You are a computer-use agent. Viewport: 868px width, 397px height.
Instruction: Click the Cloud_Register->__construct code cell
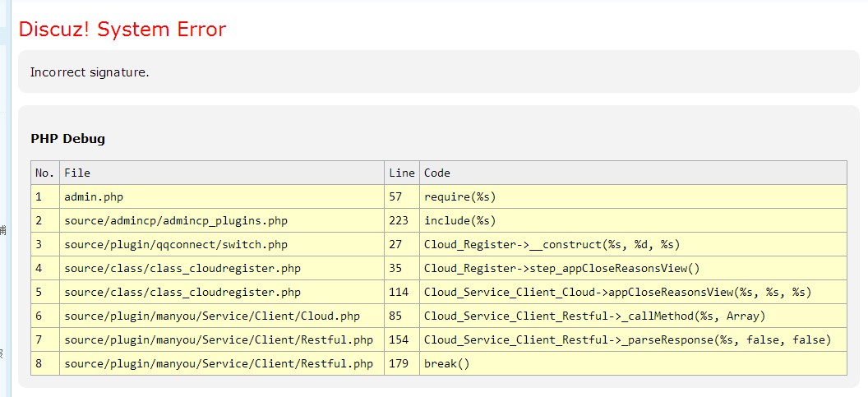[x=552, y=244]
